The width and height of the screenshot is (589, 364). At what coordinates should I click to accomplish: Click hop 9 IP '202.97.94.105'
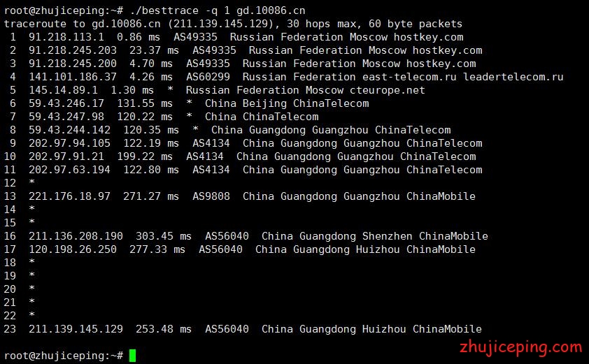click(x=69, y=143)
